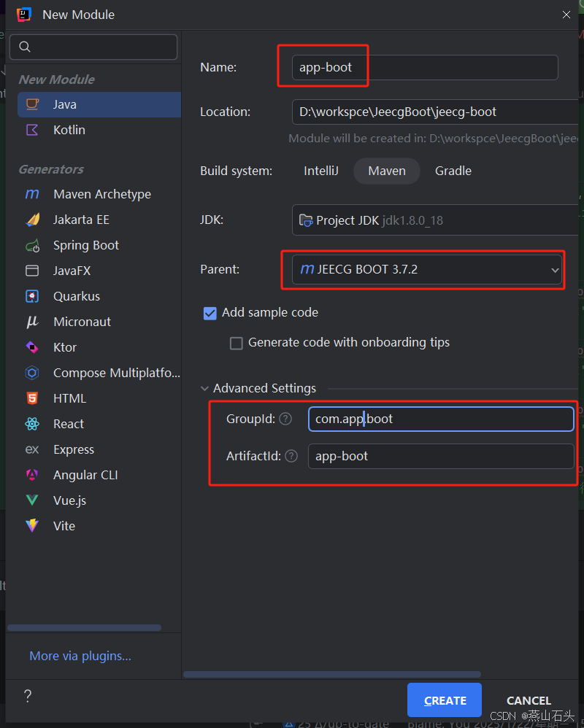The height and width of the screenshot is (728, 584).
Task: Click the left panel horizontal scrollbar
Action: [x=85, y=628]
